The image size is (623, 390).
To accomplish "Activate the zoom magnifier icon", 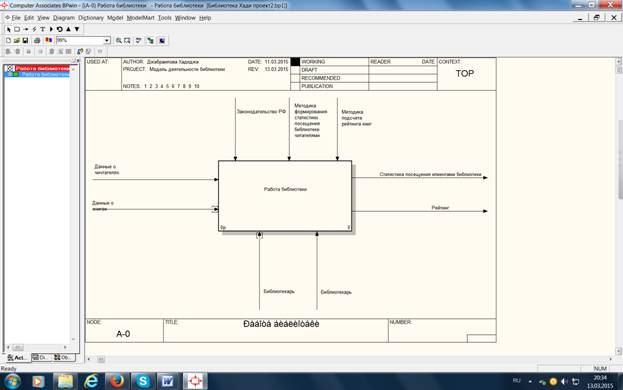I will (118, 41).
